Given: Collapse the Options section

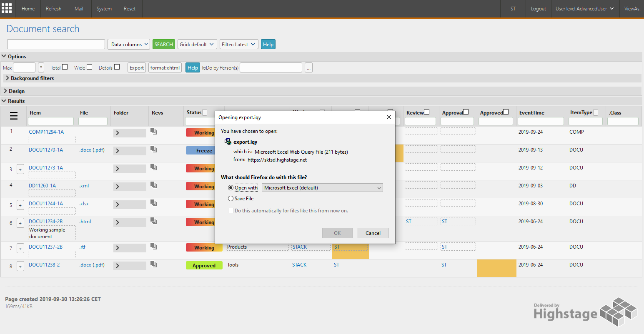Looking at the screenshot, I should pyautogui.click(x=14, y=56).
